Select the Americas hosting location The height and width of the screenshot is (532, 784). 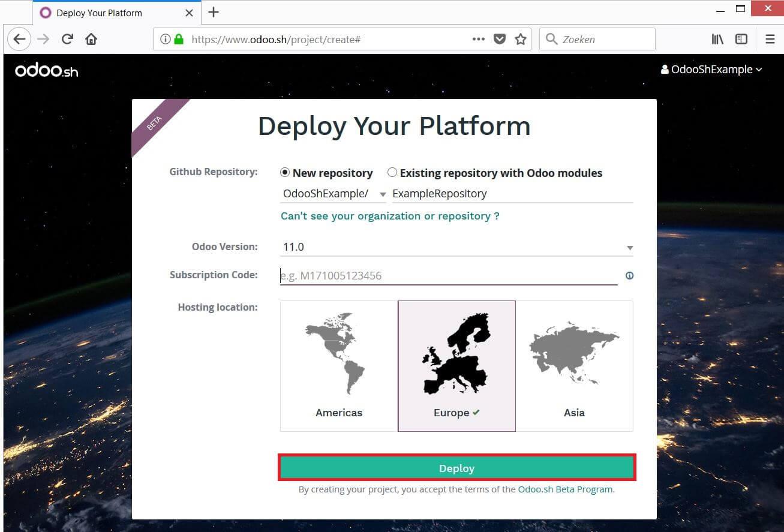339,366
